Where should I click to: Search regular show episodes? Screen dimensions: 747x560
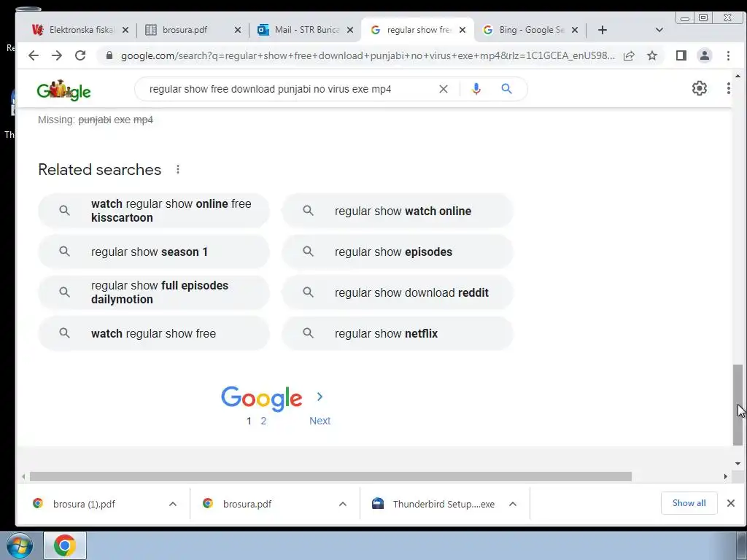coord(398,252)
